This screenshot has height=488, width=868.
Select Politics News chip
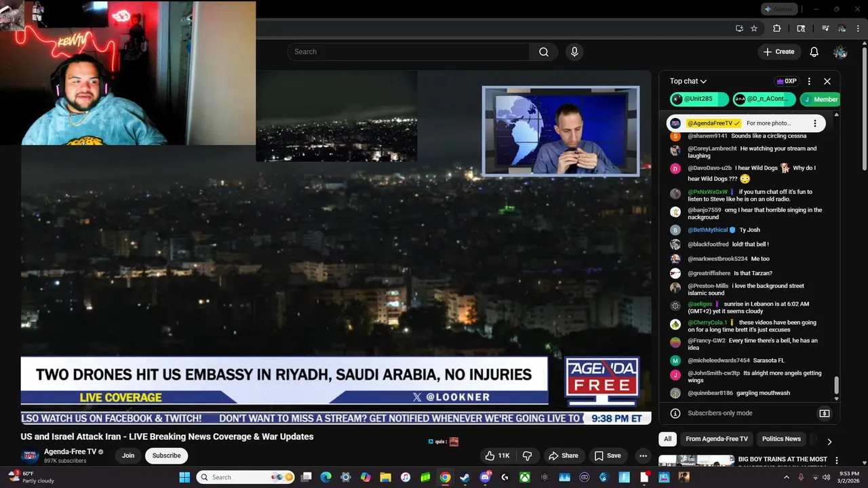pos(781,439)
